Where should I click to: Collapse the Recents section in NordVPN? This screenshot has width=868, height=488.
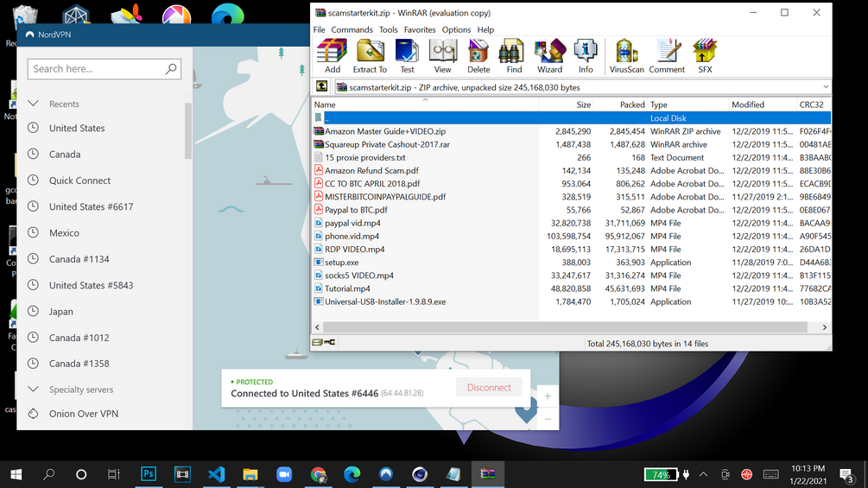coord(33,104)
